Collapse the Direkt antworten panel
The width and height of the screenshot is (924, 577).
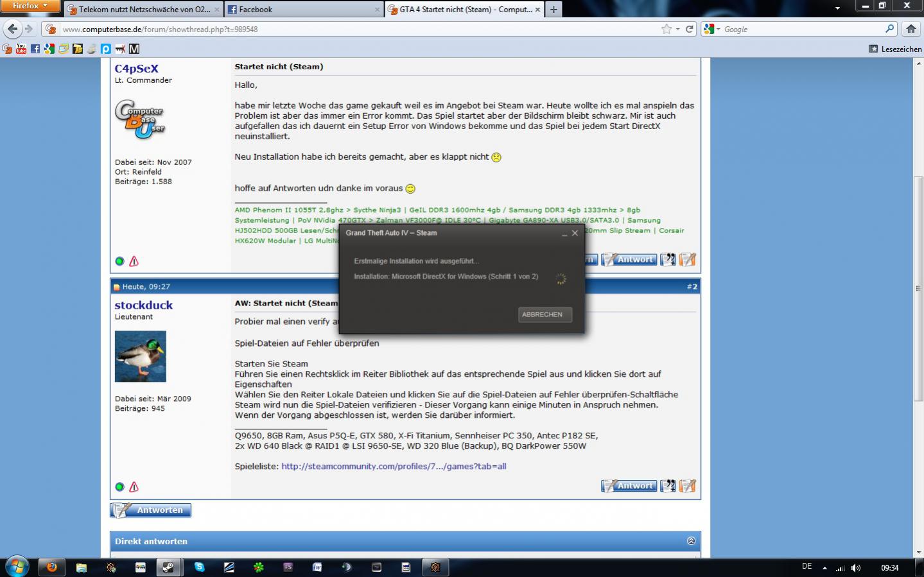click(x=691, y=541)
